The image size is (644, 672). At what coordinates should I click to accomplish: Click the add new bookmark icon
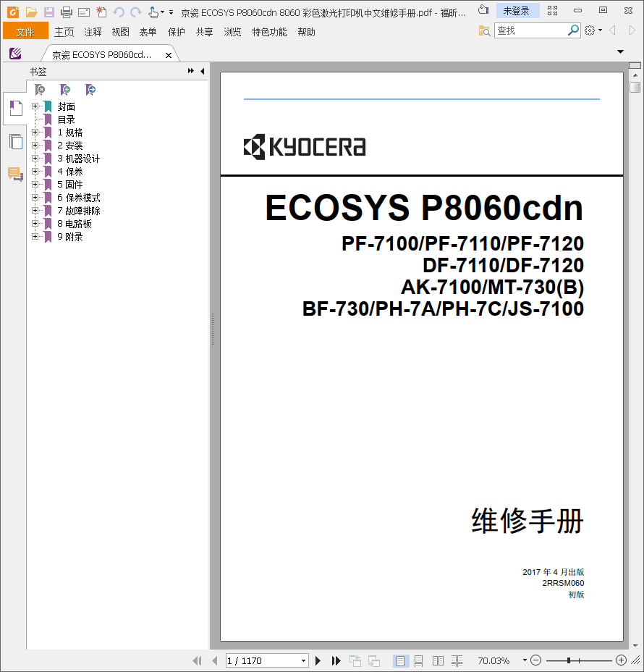click(65, 90)
